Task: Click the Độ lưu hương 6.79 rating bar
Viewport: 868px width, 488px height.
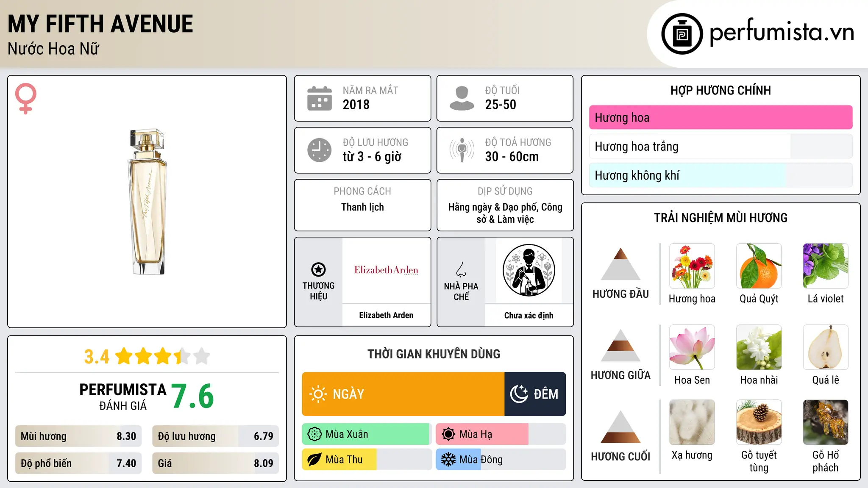Action: coord(215,436)
